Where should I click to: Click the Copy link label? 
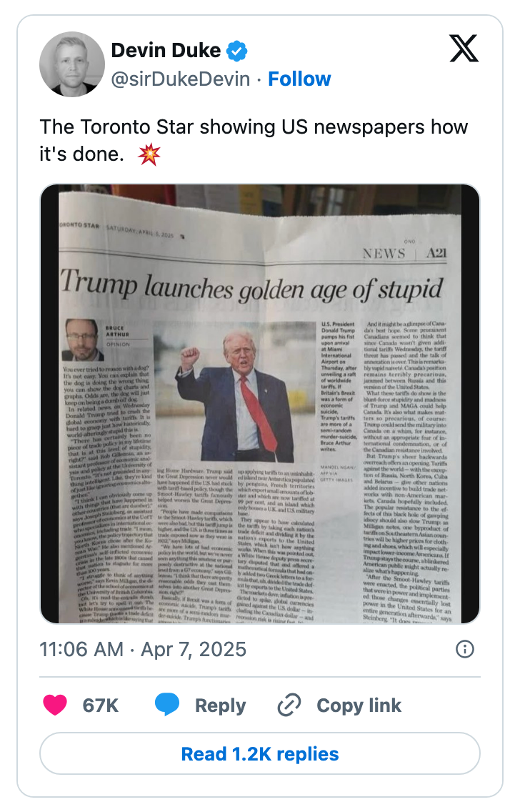pyautogui.click(x=358, y=705)
